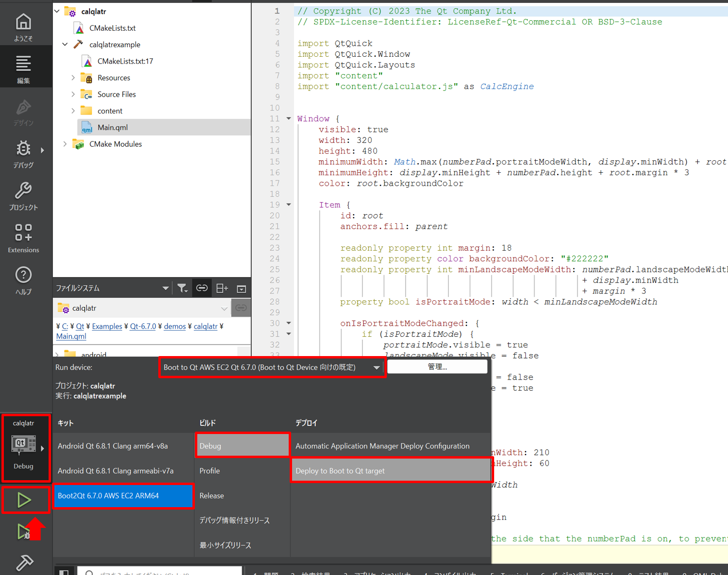Click the green Run button
This screenshot has height=575, width=728.
(x=24, y=500)
